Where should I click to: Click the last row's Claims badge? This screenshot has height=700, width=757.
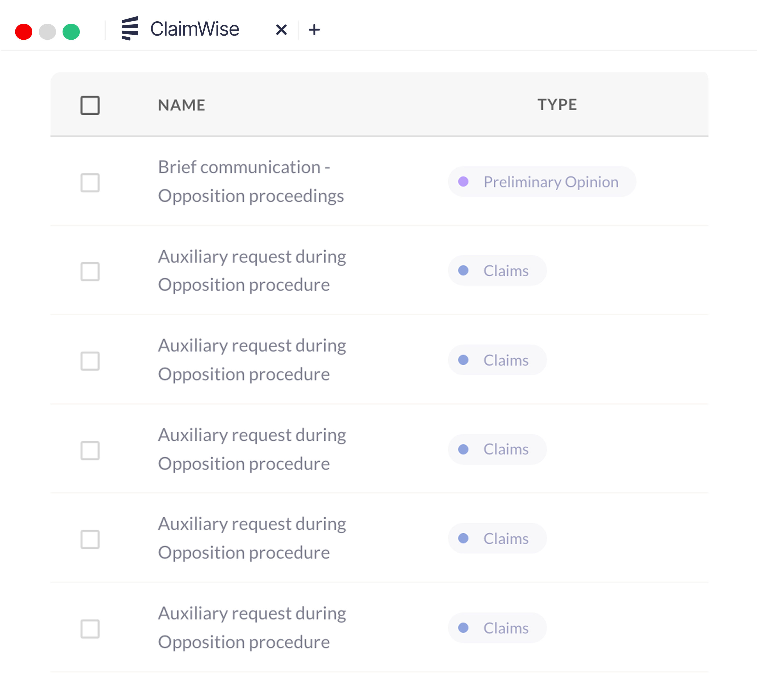[x=497, y=628]
